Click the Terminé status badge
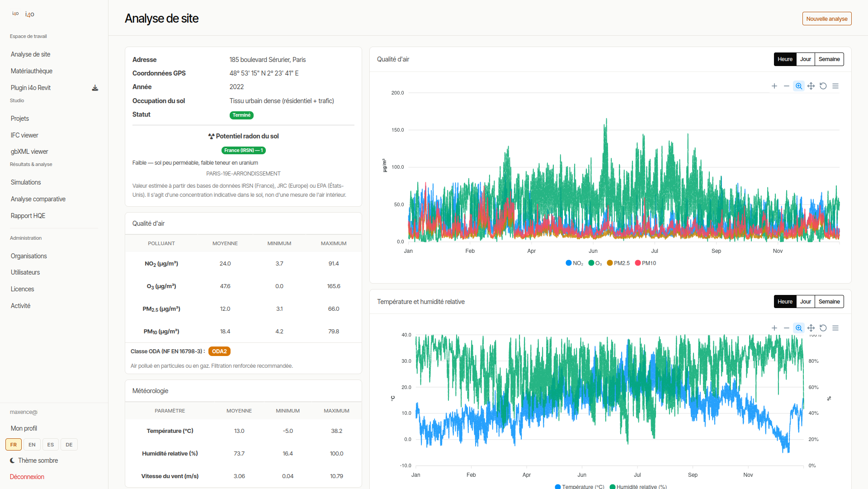Viewport: 868px width, 489px height. click(x=241, y=115)
